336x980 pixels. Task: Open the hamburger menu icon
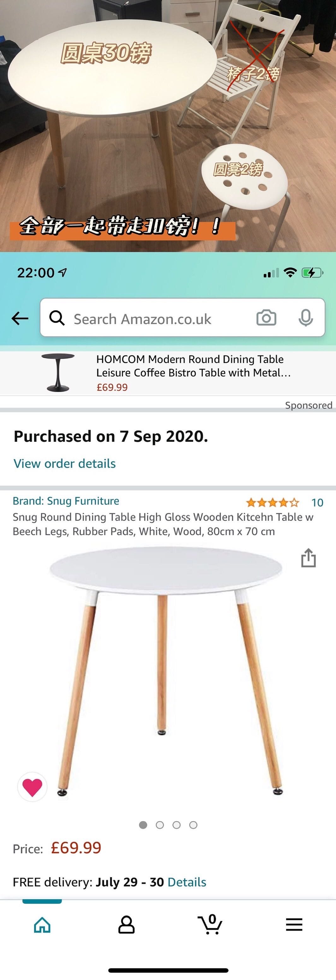[294, 924]
